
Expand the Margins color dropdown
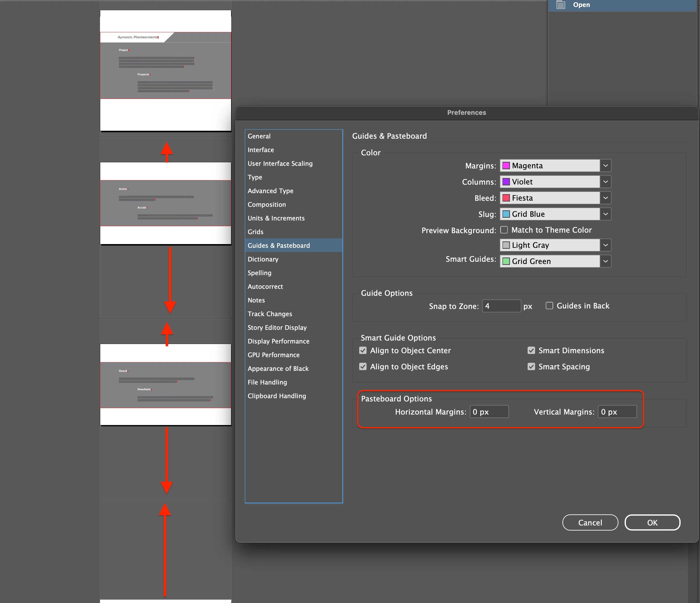tap(605, 166)
